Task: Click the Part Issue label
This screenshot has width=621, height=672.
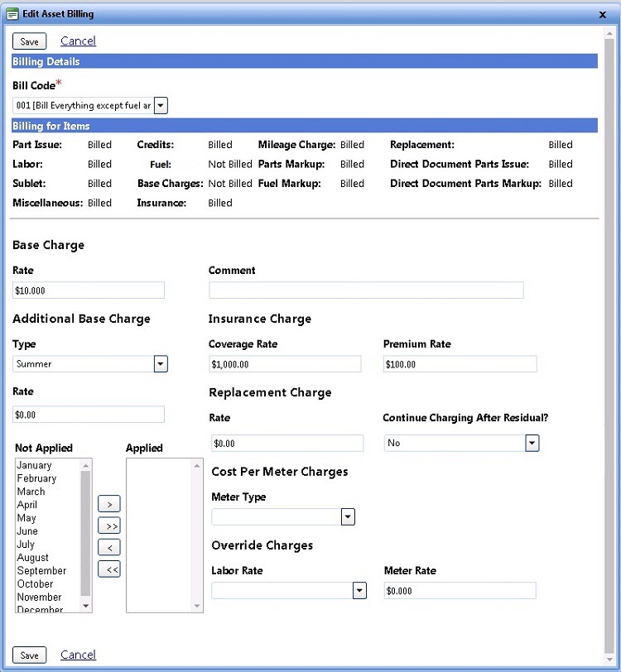Action: pyautogui.click(x=37, y=145)
